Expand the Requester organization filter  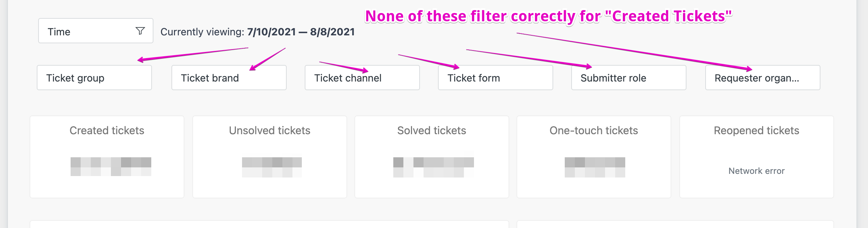click(x=762, y=78)
